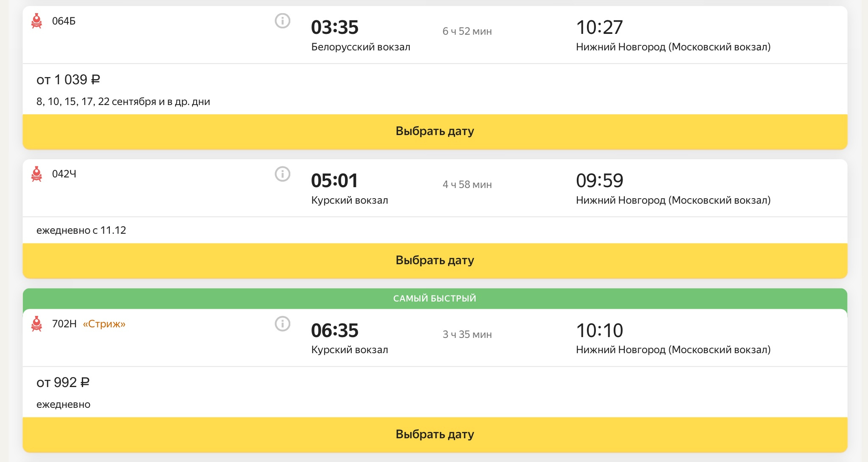868x462 pixels.
Task: Click the red train icon beside 702Н
Action: [x=37, y=324]
